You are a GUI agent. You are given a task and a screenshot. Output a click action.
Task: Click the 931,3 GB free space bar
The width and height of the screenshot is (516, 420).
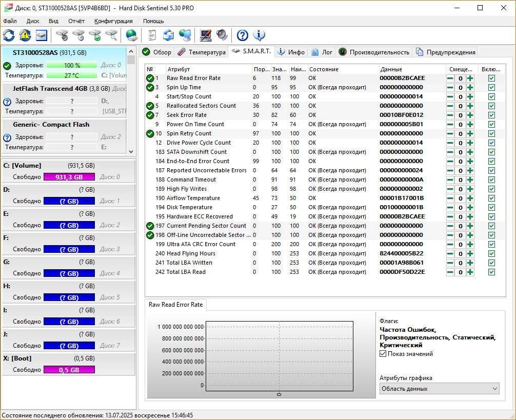[x=69, y=177]
